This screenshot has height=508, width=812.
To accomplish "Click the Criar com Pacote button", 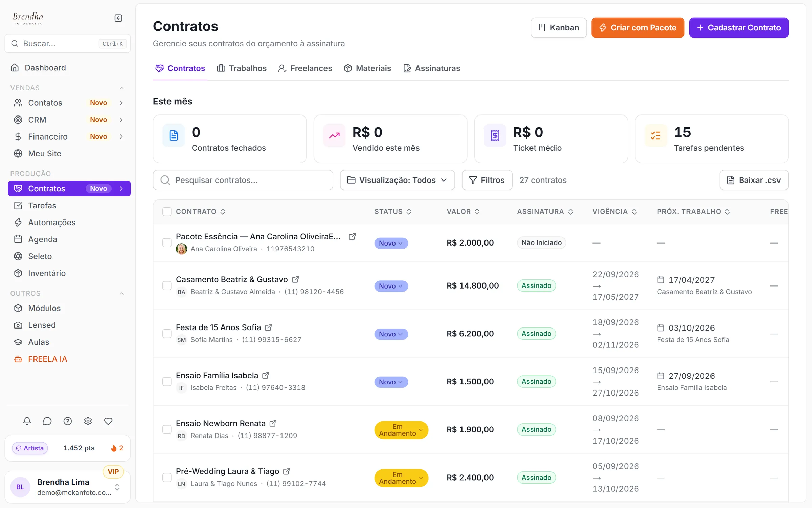I will click(638, 28).
